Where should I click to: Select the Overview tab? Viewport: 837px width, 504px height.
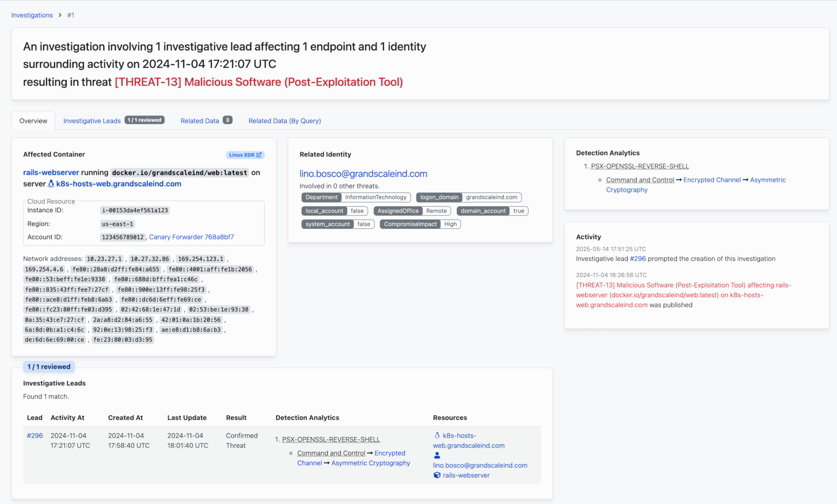(33, 121)
